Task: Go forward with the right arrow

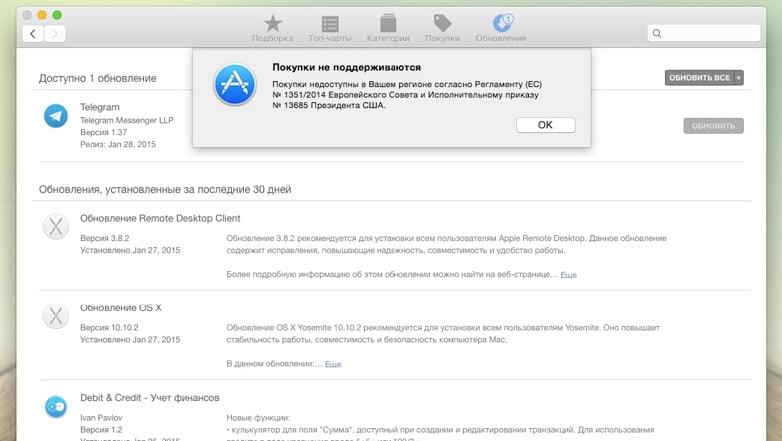Action: [x=55, y=33]
